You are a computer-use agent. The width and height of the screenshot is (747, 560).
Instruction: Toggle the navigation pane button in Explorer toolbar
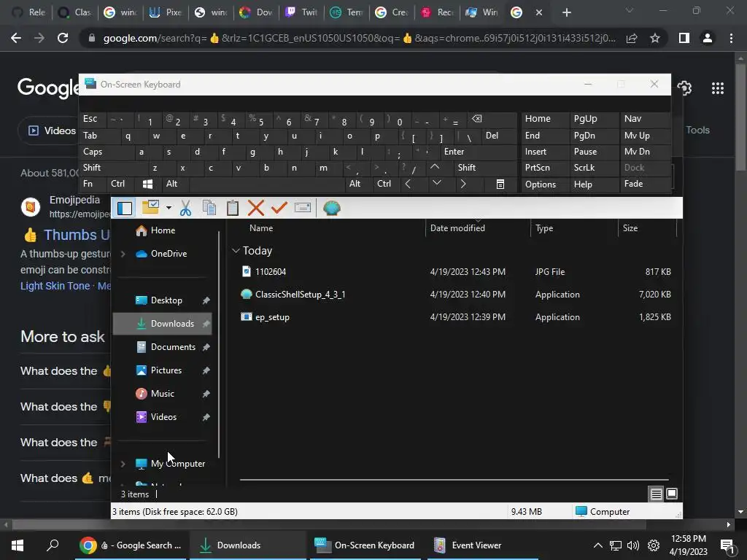[124, 208]
